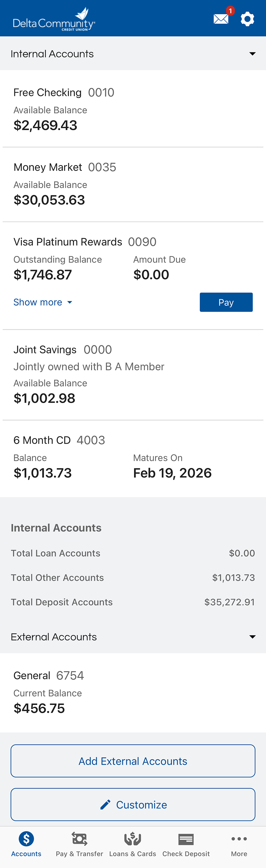Open the Customize option
This screenshot has height=868, width=266.
point(133,804)
